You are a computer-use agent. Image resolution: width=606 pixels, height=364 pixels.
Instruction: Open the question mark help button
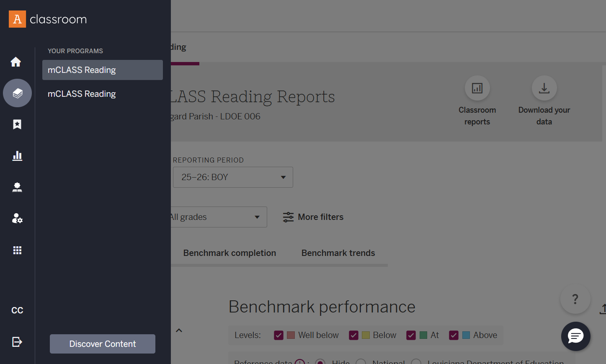(x=575, y=299)
